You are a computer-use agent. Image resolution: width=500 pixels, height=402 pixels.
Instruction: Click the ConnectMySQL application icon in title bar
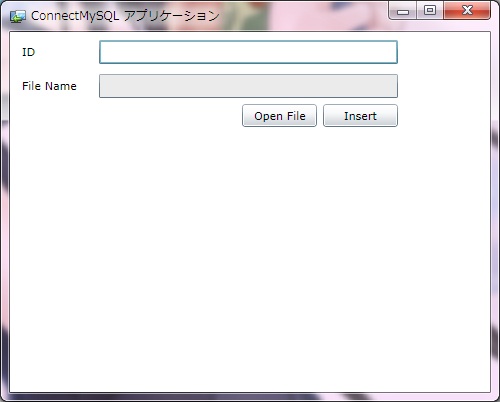tap(18, 16)
